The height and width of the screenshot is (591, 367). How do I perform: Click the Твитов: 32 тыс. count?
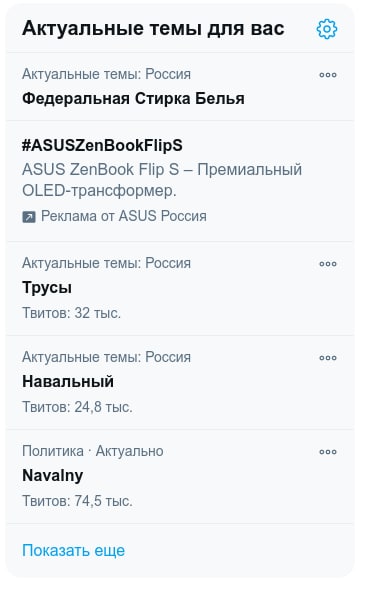click(x=72, y=313)
